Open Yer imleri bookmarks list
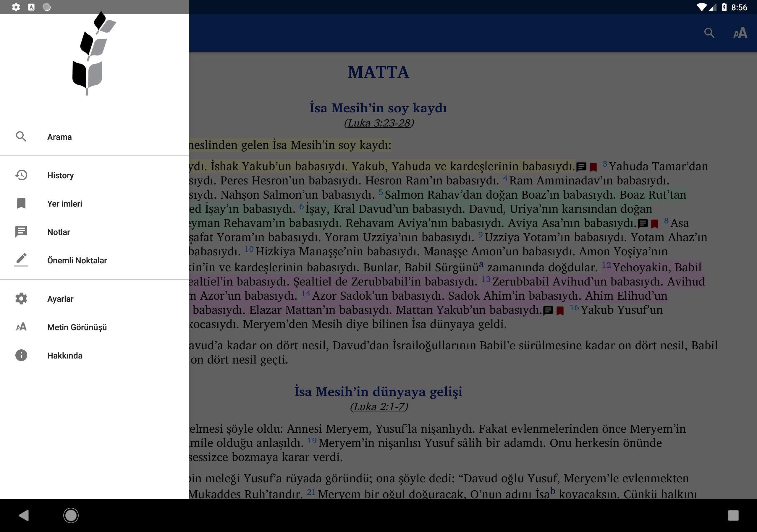Screen dimensions: 757x532 95,204
